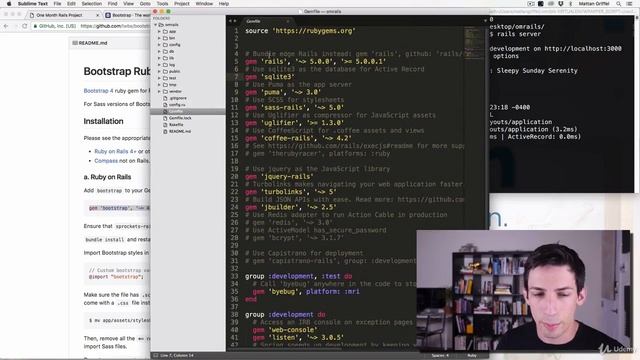Click the README.md file icon in GitHub header
The image size is (640, 360).
pos(75,43)
